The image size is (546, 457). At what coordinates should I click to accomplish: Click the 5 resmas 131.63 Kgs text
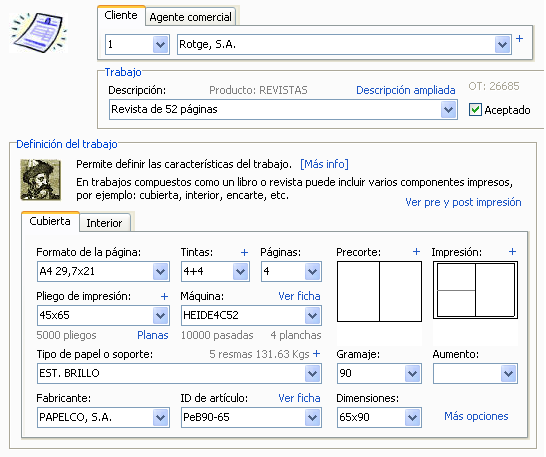pyautogui.click(x=259, y=354)
